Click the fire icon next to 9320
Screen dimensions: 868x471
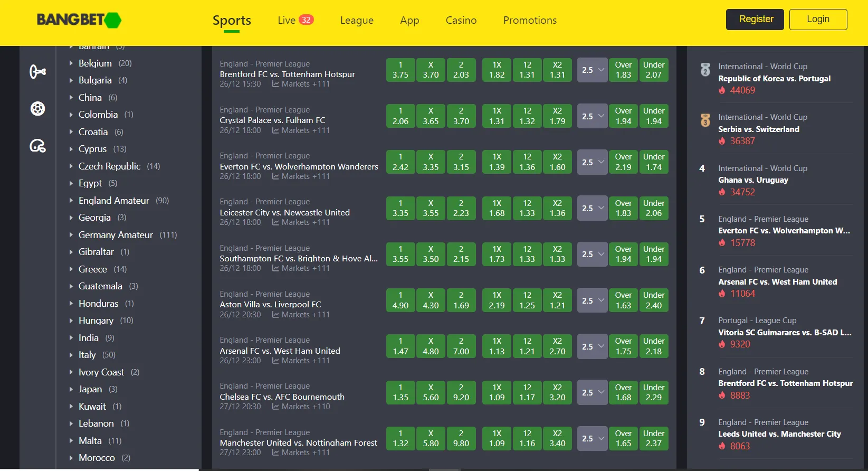click(722, 344)
